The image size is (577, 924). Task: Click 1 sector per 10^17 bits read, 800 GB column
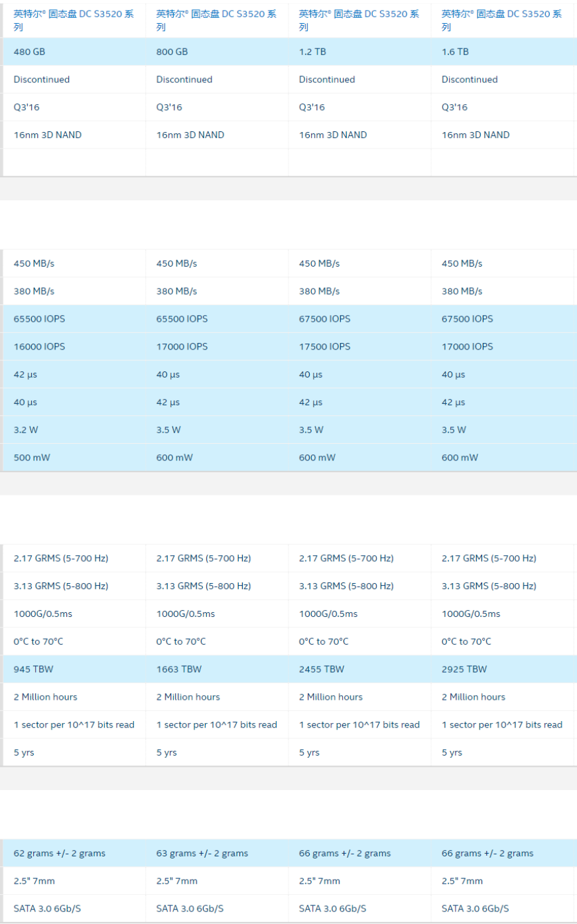click(217, 725)
